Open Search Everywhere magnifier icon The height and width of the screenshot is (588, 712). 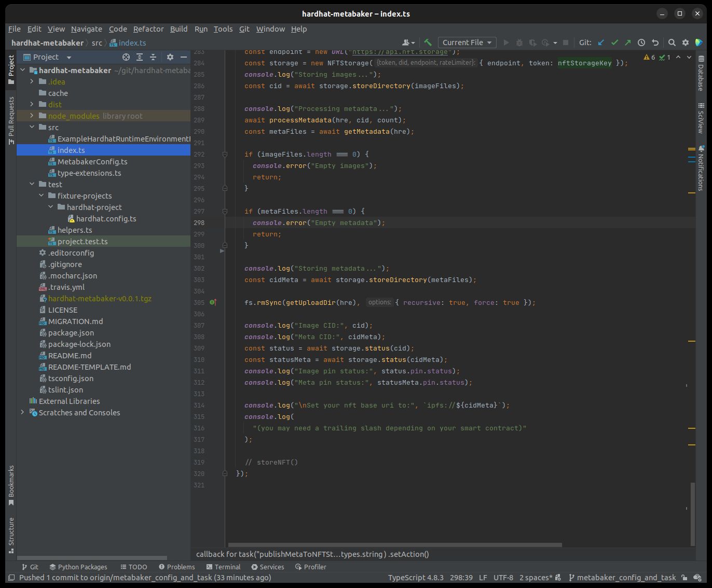672,43
